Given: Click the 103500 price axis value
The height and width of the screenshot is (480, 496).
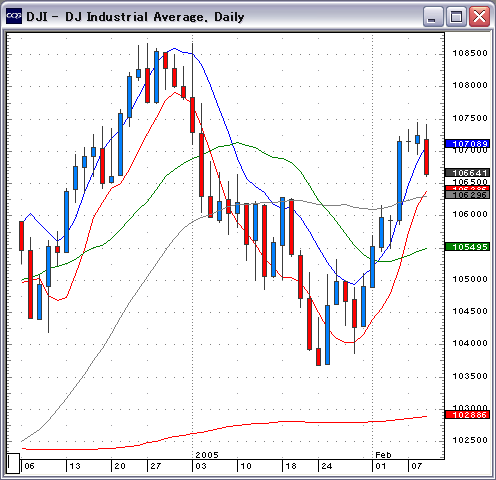Looking at the screenshot, I should [470, 376].
